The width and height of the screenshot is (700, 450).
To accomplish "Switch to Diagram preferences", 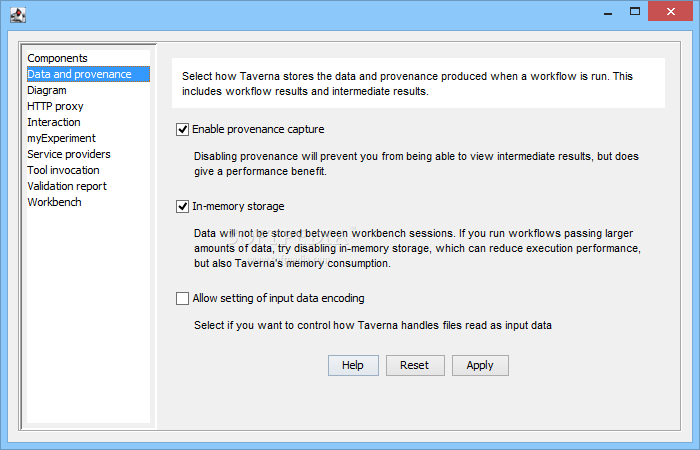I will (x=88, y=90).
